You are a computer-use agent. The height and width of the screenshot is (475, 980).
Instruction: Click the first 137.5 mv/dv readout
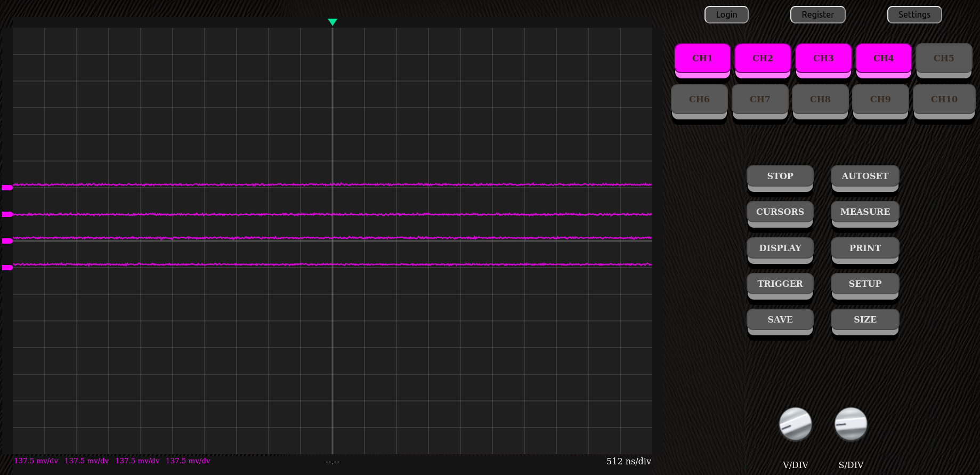36,461
